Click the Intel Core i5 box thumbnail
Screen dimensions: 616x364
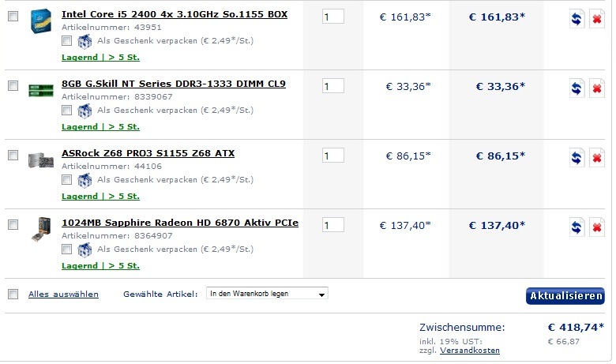[x=39, y=21]
